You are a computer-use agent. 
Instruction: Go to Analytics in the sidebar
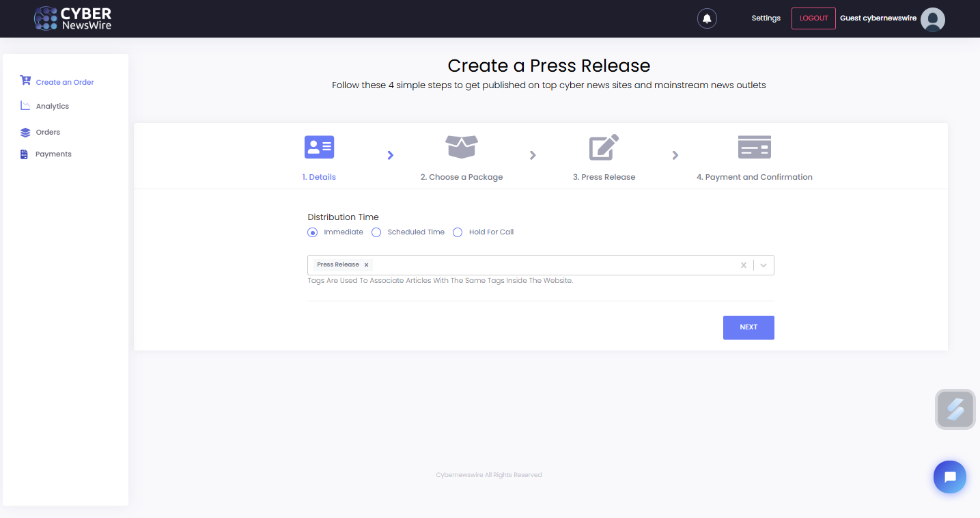[x=52, y=106]
